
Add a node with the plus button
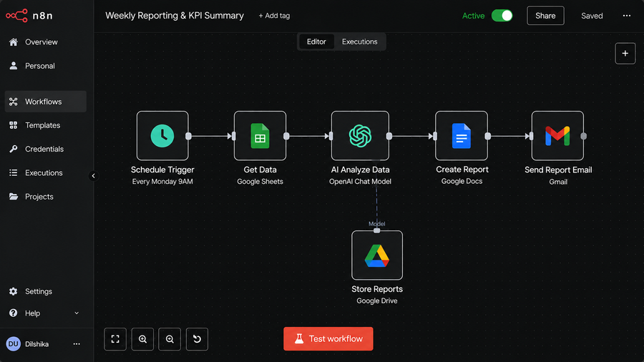(x=625, y=54)
